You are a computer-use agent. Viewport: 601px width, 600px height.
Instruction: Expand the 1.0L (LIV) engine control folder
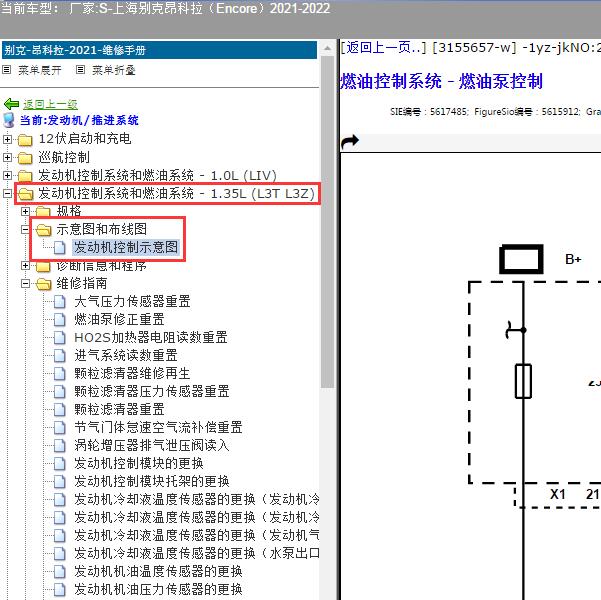pyautogui.click(x=7, y=175)
